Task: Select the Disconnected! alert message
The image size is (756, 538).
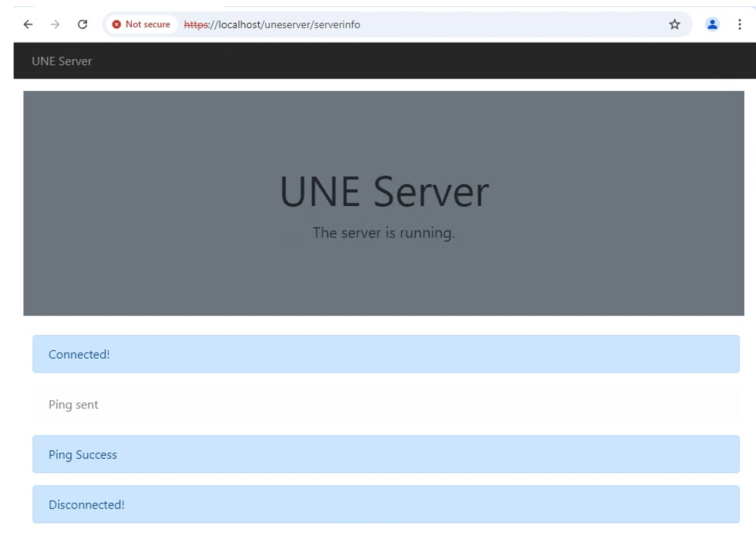Action: (x=386, y=505)
